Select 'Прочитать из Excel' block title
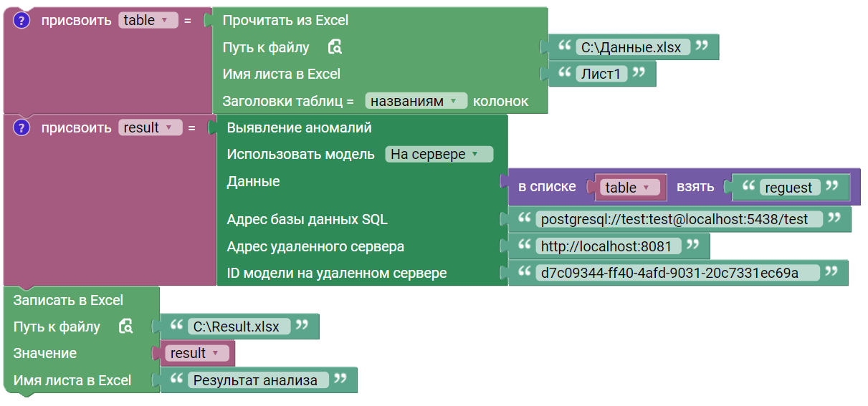 click(x=286, y=21)
